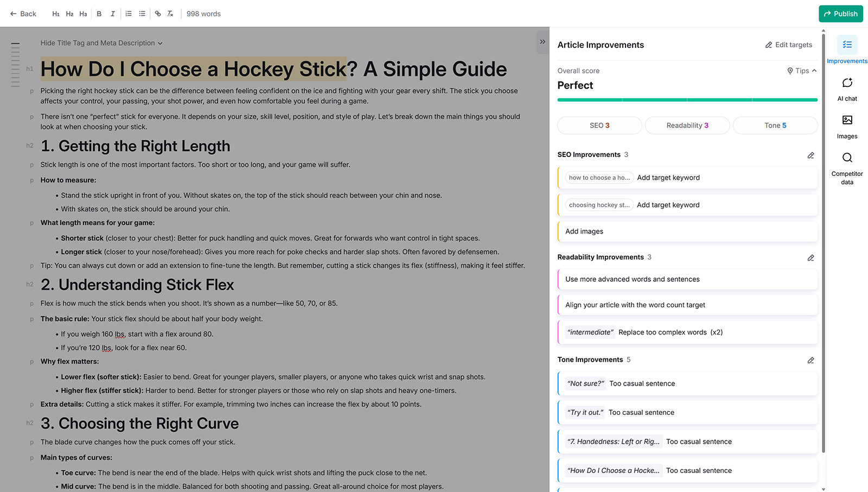Image resolution: width=868 pixels, height=492 pixels.
Task: Open the Images panel
Action: click(847, 126)
